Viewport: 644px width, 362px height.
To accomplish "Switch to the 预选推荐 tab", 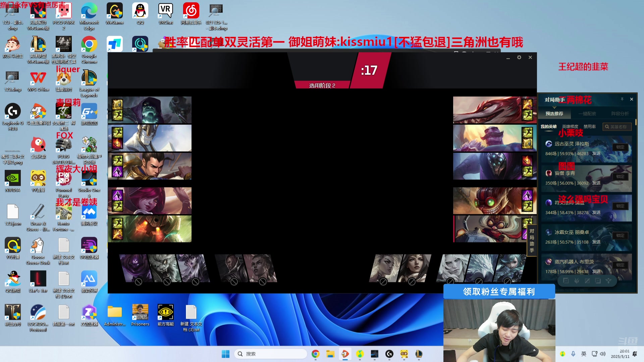I will pyautogui.click(x=554, y=114).
